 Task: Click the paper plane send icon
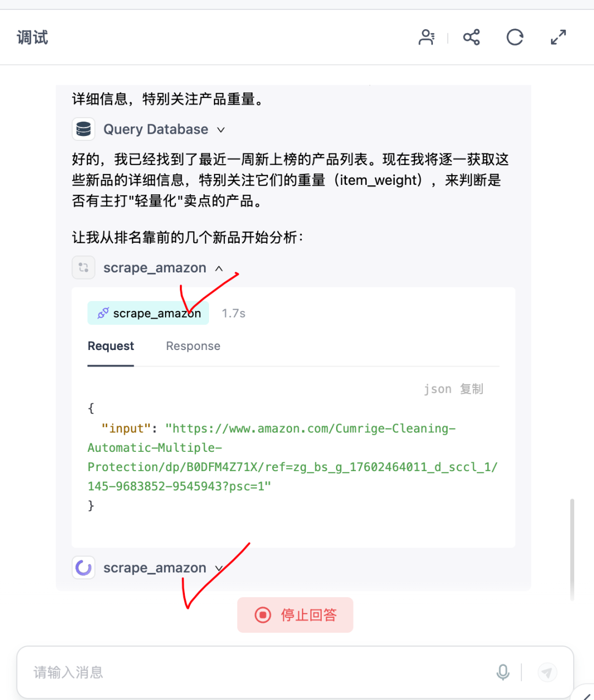click(547, 672)
